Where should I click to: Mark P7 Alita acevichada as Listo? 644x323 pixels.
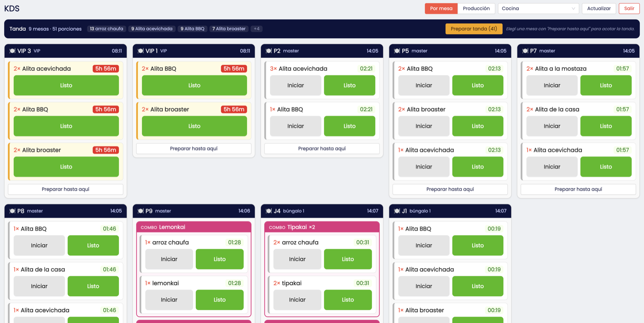[606, 167]
